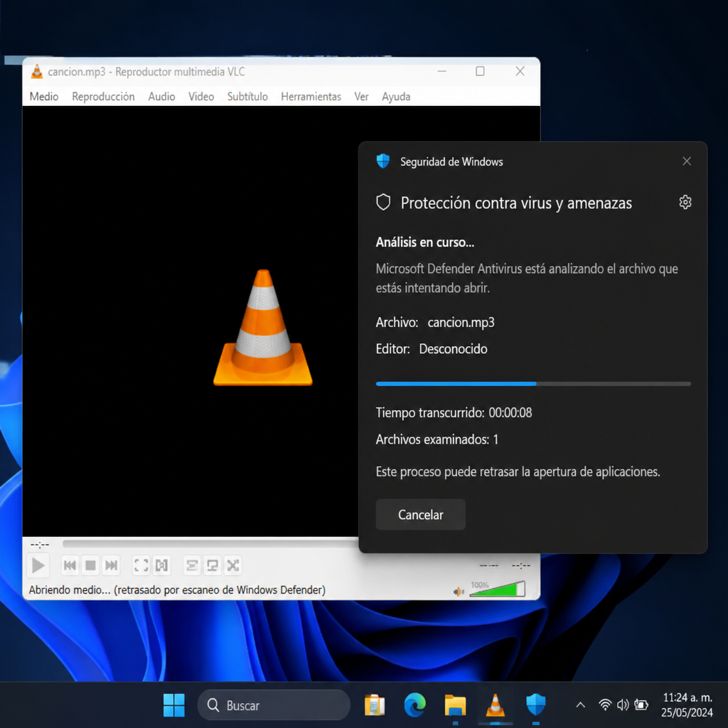Open File Explorer from taskbar
The width and height of the screenshot is (728, 728).
pyautogui.click(x=455, y=705)
